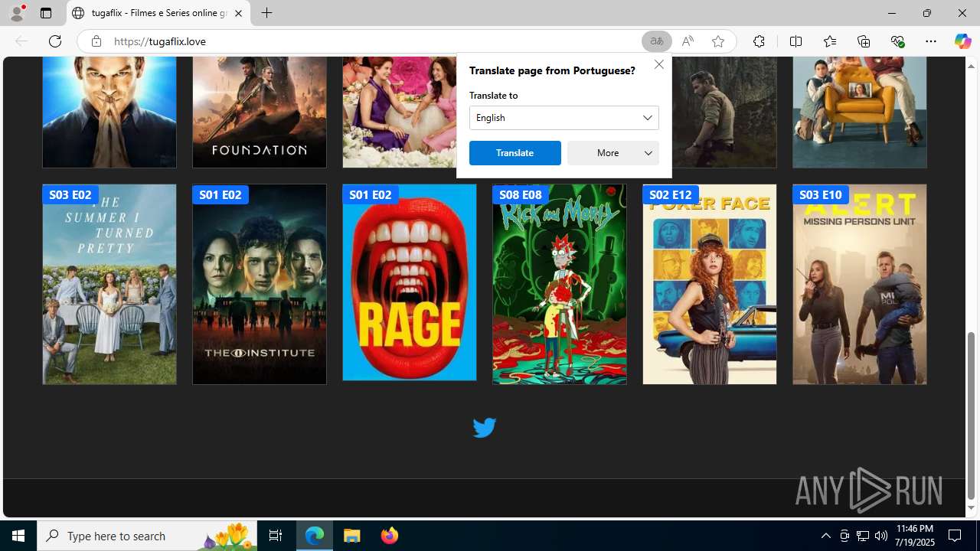Activate Read aloud icon
The width and height of the screenshot is (980, 551).
[688, 41]
